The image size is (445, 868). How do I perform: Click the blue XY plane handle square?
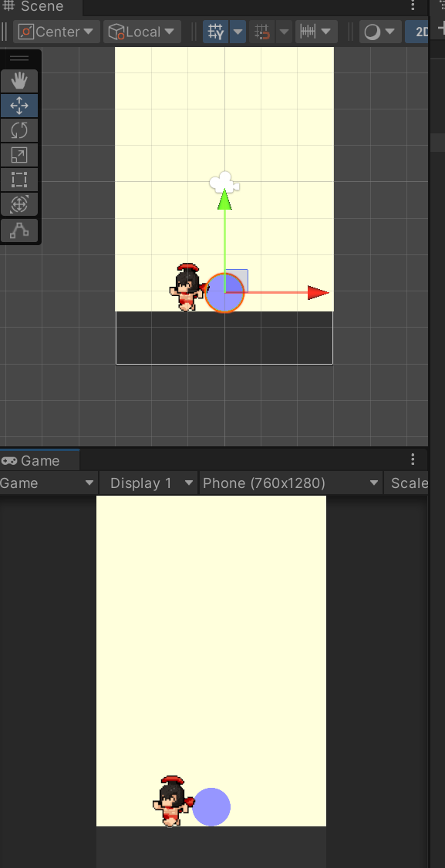237,281
